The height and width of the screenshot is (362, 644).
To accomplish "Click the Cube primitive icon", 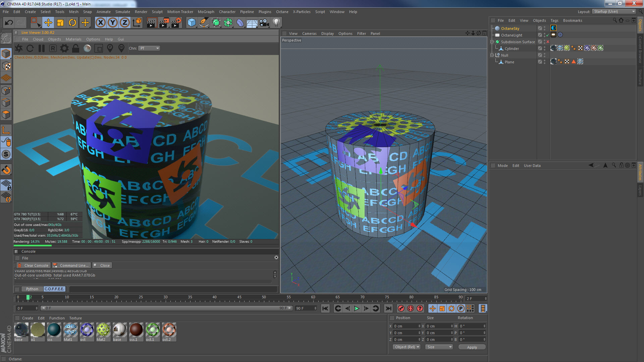I will [x=192, y=22].
